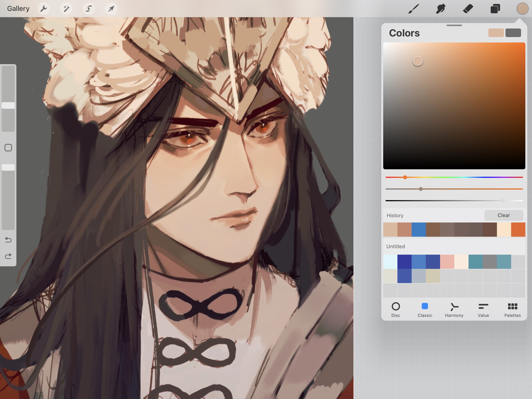Tap the first teal swatch in Untitled palette
The height and width of the screenshot is (399, 532).
point(476,262)
